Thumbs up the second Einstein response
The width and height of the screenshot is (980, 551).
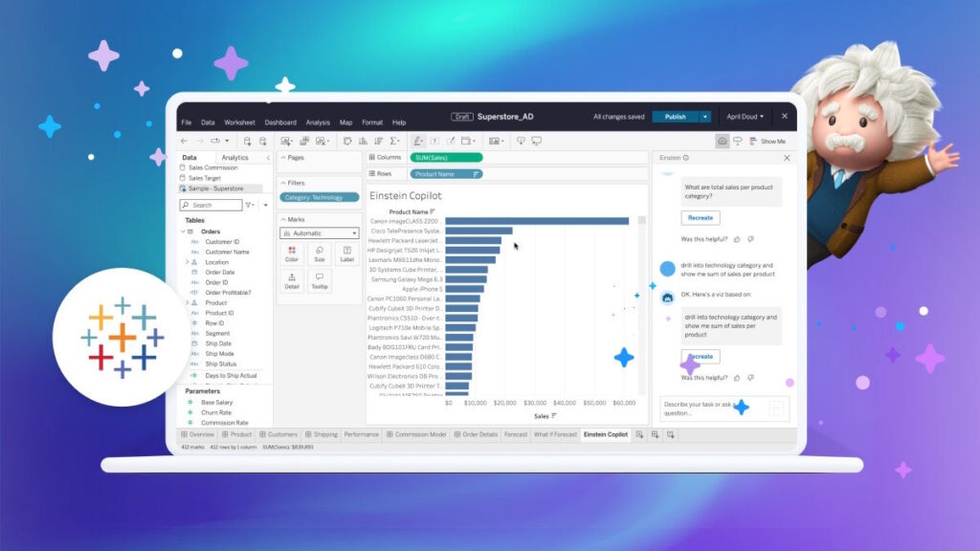[x=737, y=378]
